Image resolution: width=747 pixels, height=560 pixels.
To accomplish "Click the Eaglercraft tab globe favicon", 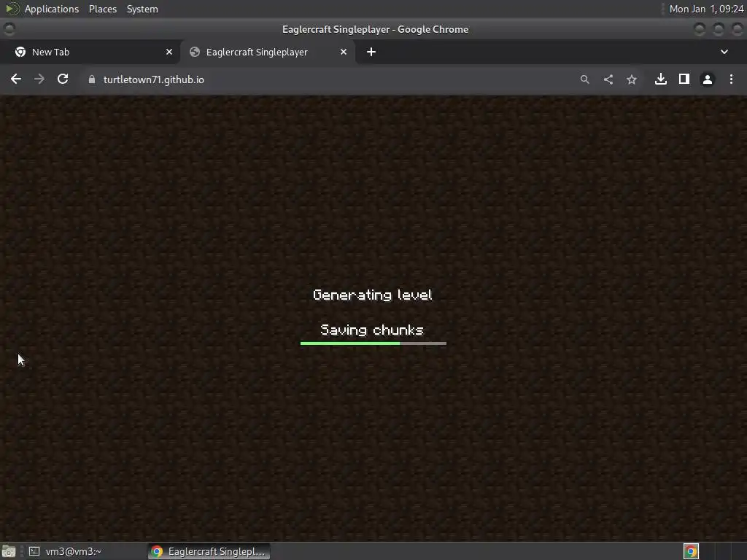I will tap(194, 52).
